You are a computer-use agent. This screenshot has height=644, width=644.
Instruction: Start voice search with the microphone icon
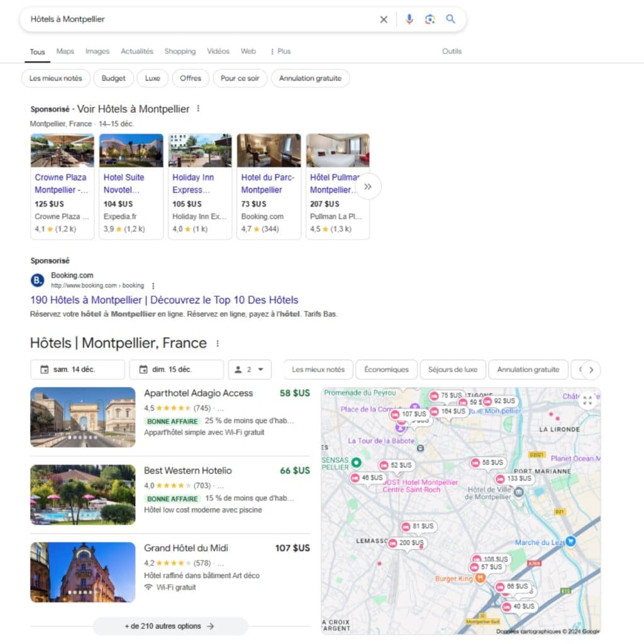pyautogui.click(x=409, y=19)
